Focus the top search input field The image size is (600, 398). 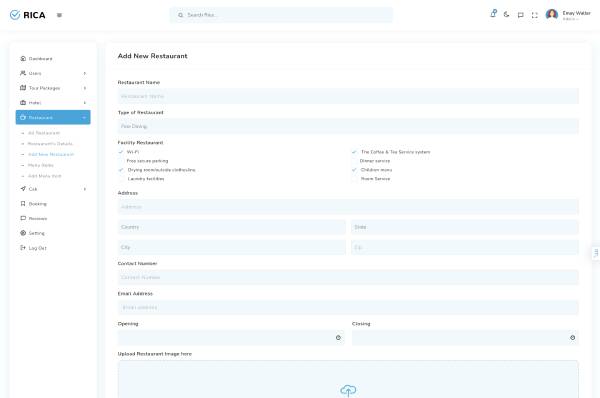pyautogui.click(x=281, y=15)
